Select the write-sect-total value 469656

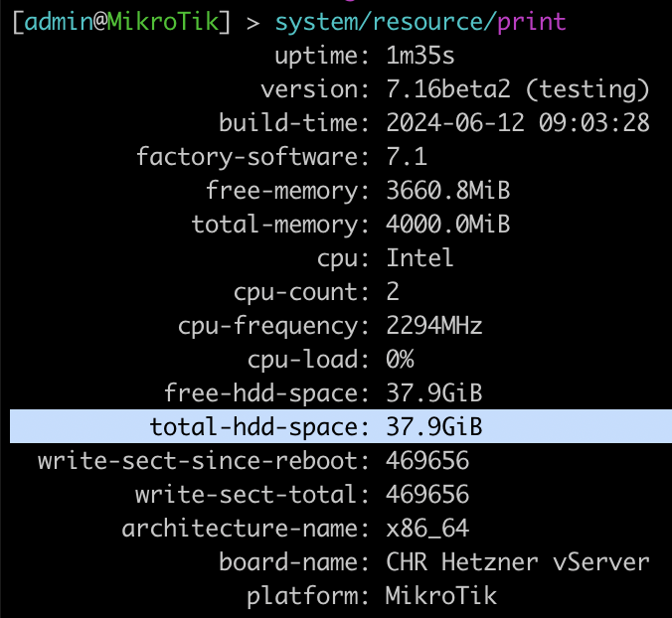point(427,495)
